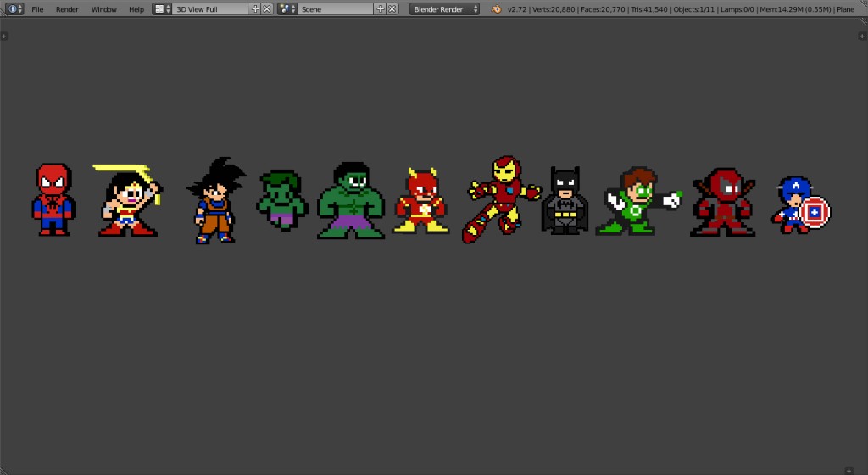
Task: Open the scene browse icon selector
Action: tap(287, 8)
